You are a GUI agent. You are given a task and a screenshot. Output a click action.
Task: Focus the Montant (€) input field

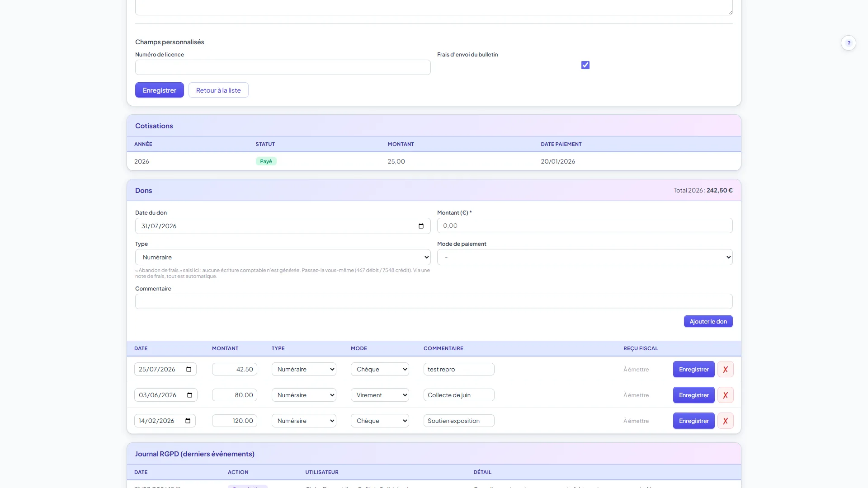585,225
